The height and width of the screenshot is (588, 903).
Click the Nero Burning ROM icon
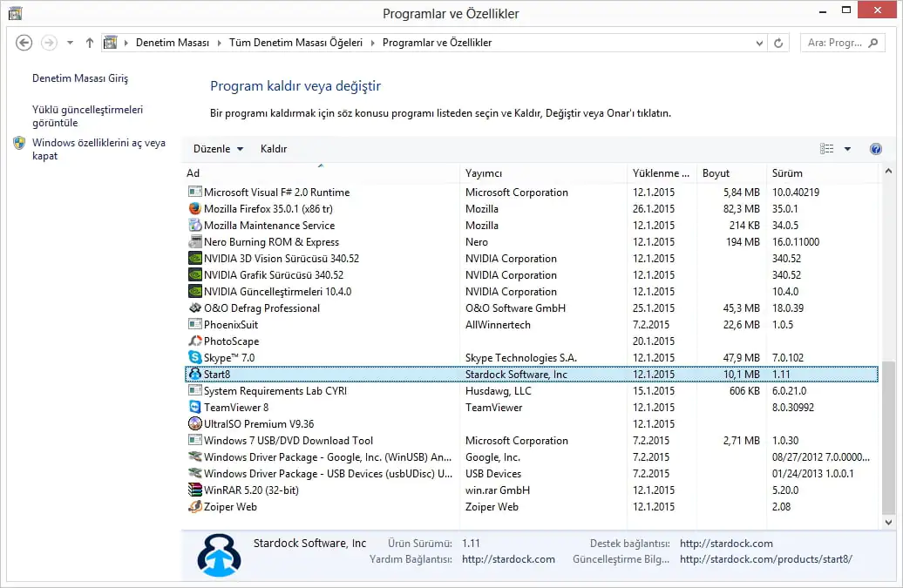pos(195,242)
